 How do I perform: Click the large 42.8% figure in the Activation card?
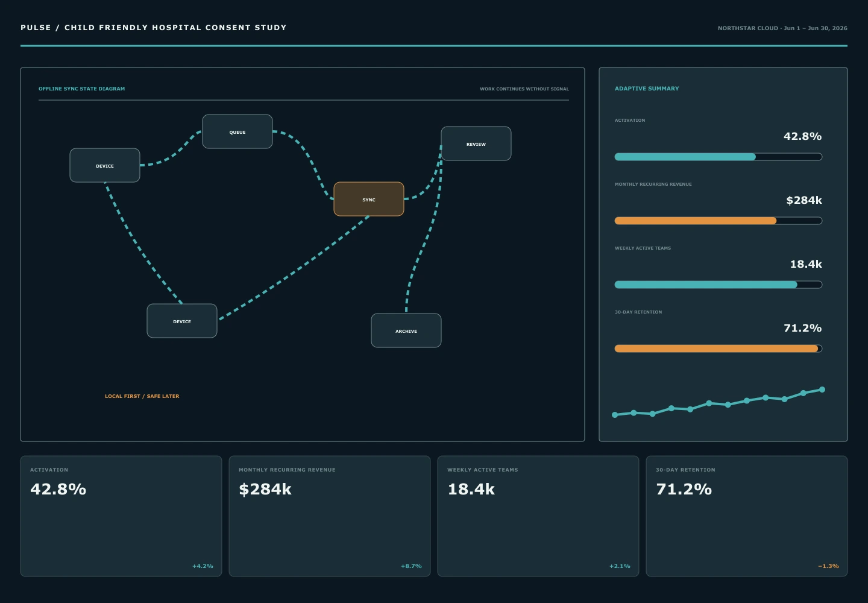point(58,489)
